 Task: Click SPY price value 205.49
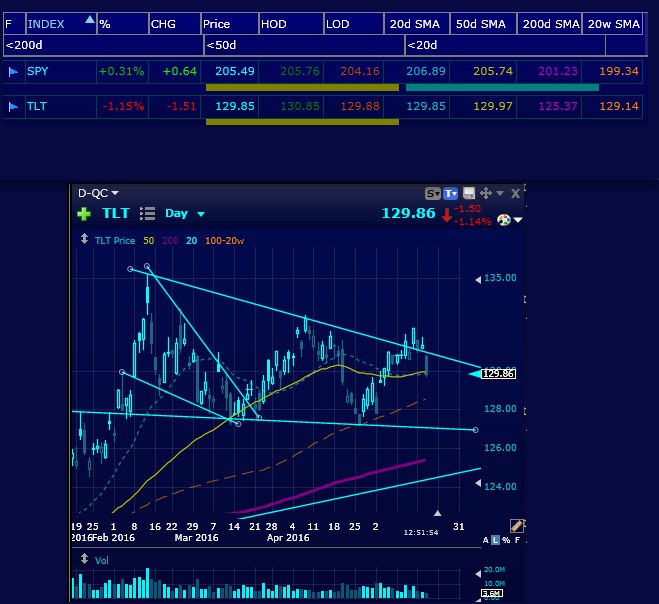point(235,71)
